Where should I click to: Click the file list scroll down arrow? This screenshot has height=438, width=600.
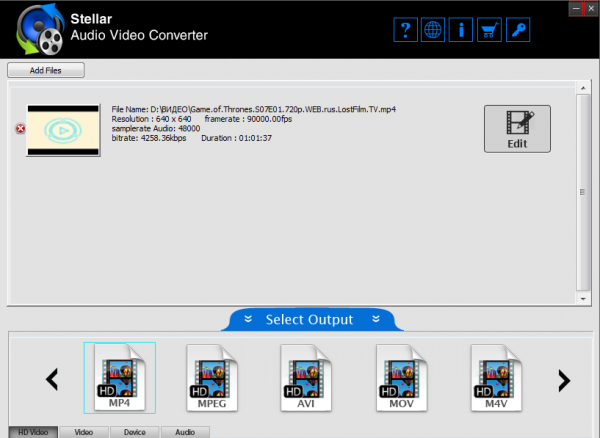[x=583, y=299]
